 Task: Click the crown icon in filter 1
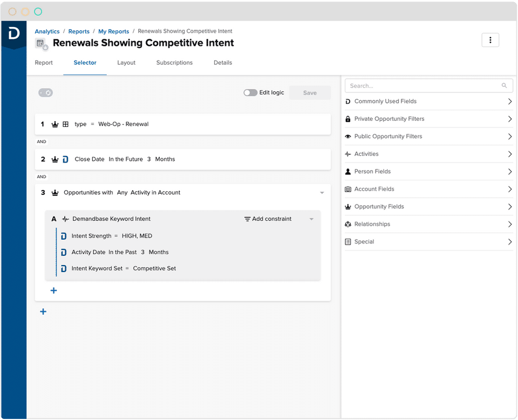click(55, 124)
